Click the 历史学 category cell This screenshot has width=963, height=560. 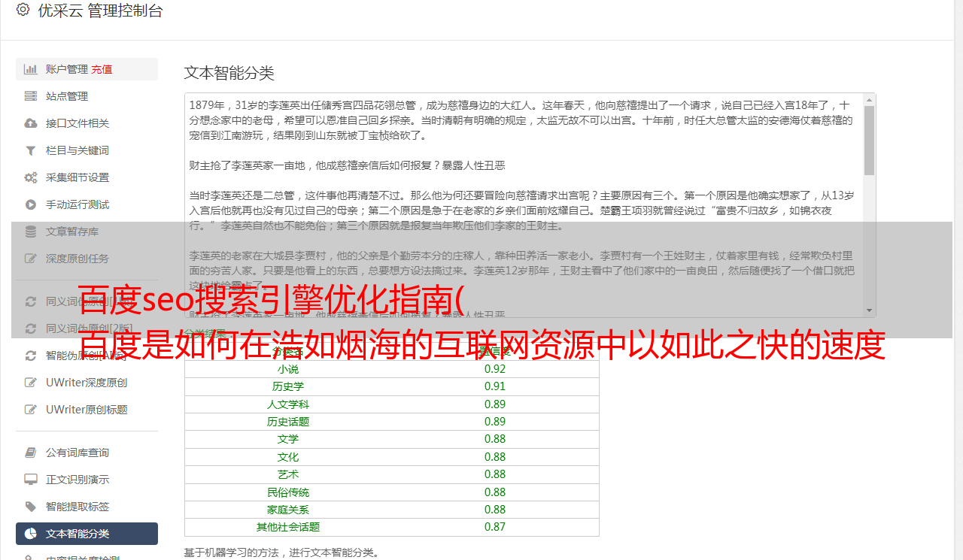pos(288,386)
